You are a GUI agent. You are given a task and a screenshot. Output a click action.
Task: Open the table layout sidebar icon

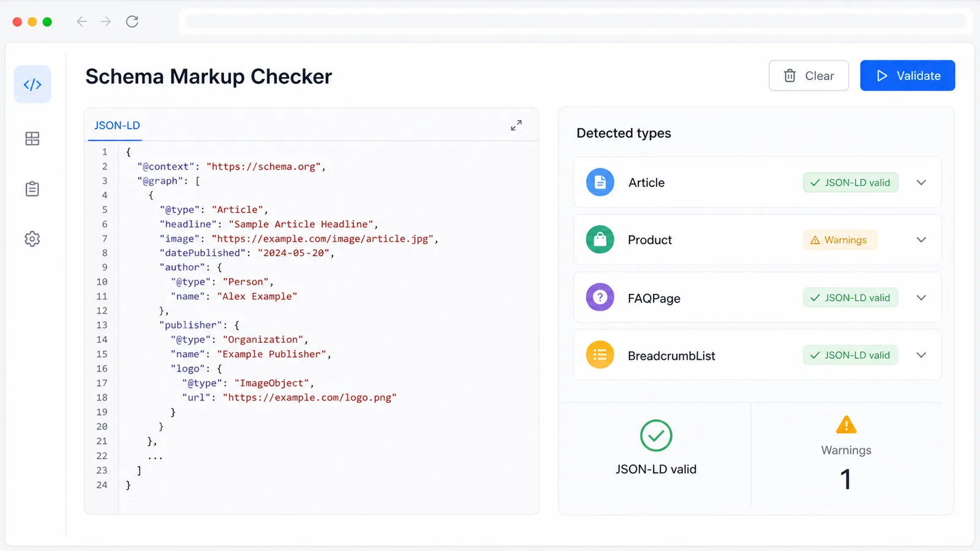(x=32, y=139)
